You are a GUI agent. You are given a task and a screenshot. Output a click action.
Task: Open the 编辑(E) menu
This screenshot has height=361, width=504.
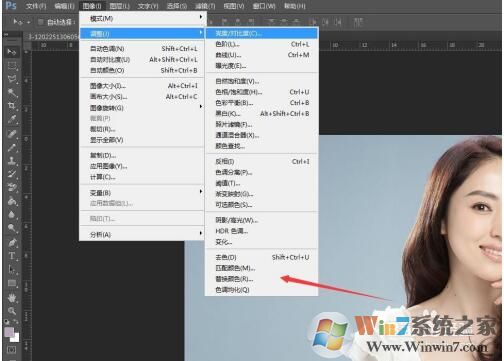[65, 6]
